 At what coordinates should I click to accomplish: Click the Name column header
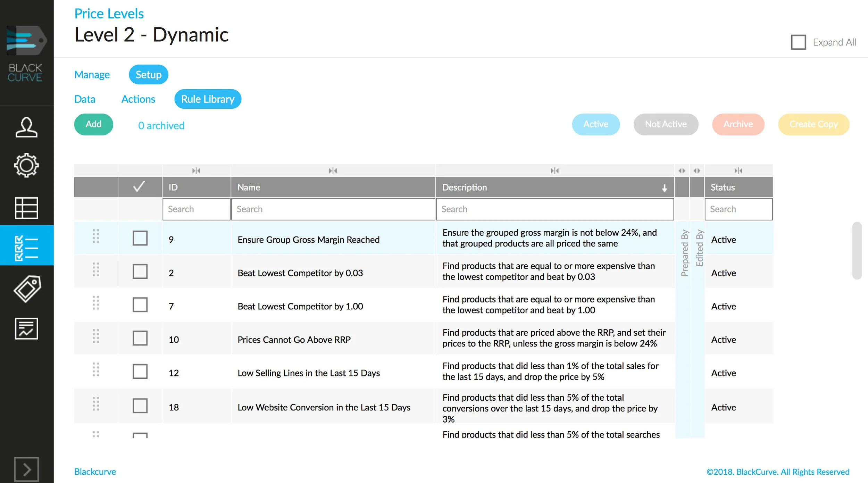point(333,187)
